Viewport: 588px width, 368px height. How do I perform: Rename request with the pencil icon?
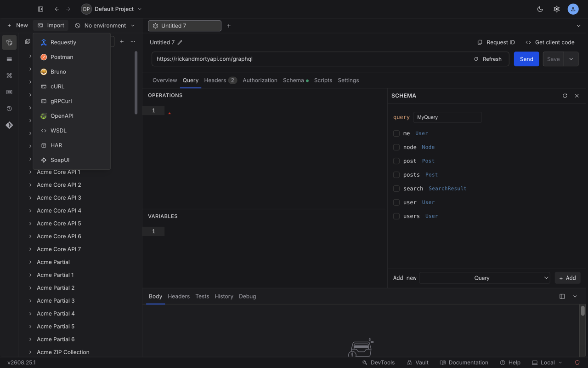click(x=180, y=42)
